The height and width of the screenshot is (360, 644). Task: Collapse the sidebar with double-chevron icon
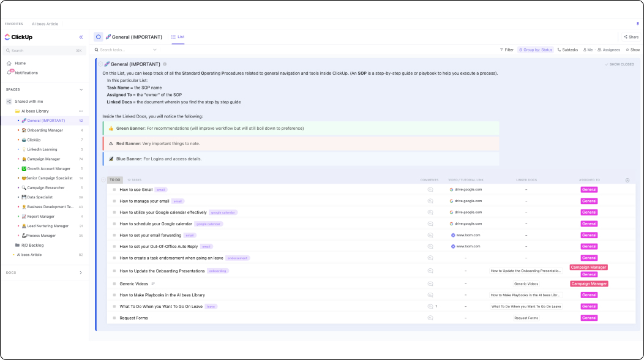pyautogui.click(x=81, y=37)
